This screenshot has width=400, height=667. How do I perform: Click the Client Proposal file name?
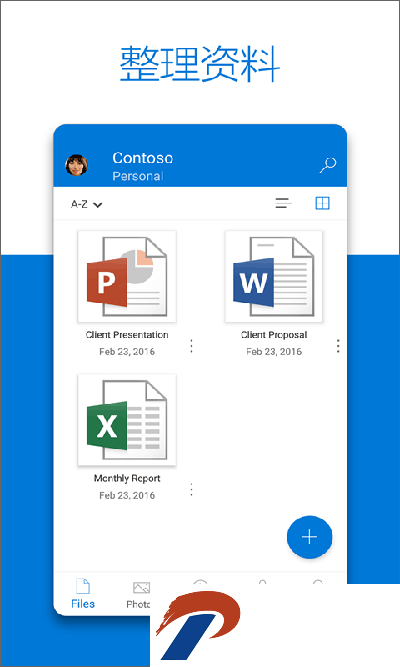[274, 335]
